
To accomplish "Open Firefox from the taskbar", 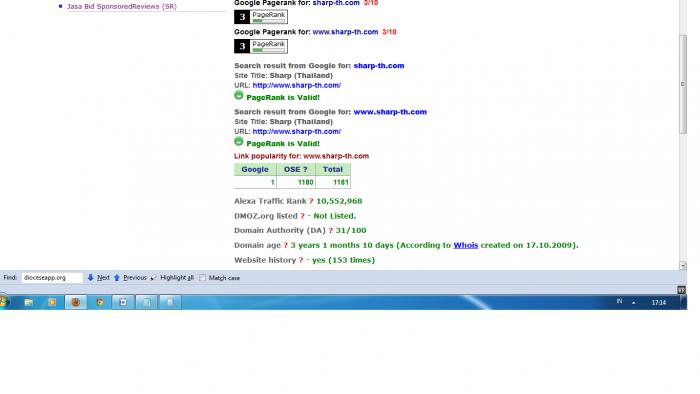I will coord(76,302).
